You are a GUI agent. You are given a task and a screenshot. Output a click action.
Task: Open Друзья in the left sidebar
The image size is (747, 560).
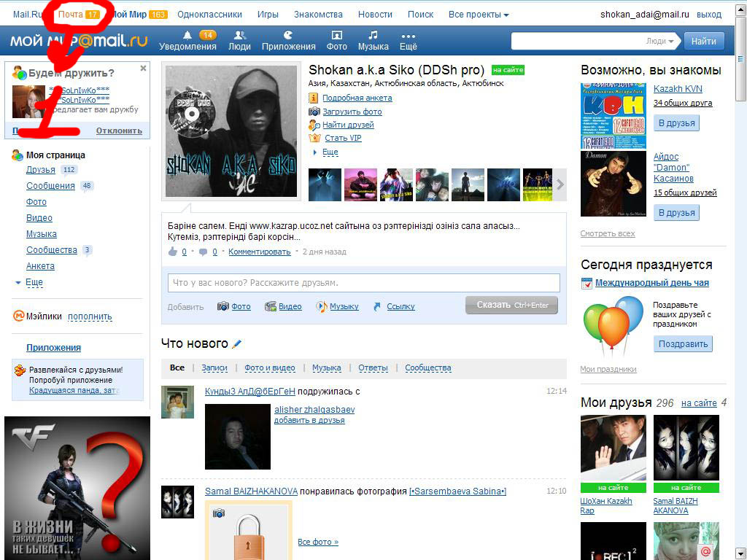(x=41, y=170)
